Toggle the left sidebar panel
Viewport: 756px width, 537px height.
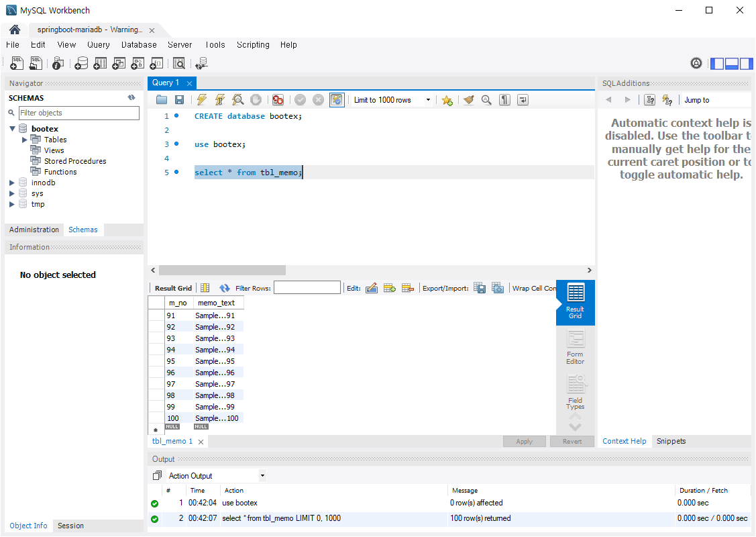[x=718, y=63]
